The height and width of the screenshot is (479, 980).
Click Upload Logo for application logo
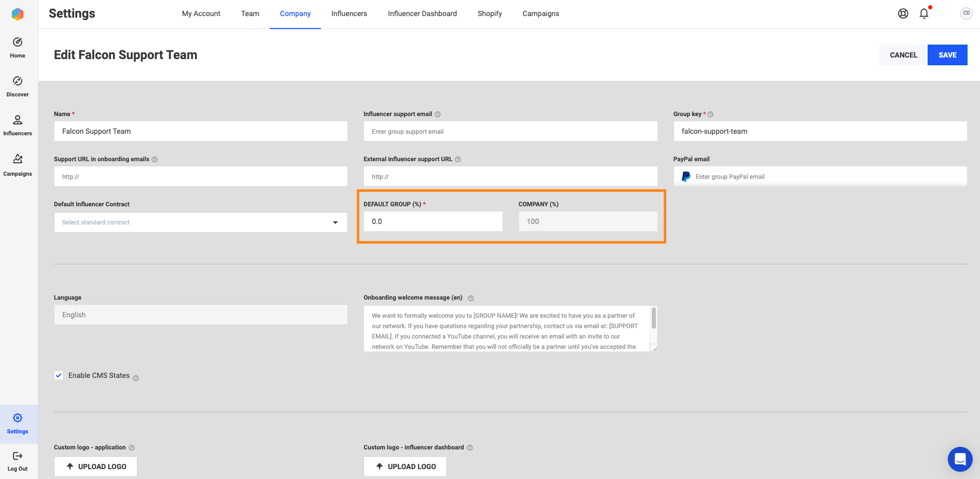95,467
